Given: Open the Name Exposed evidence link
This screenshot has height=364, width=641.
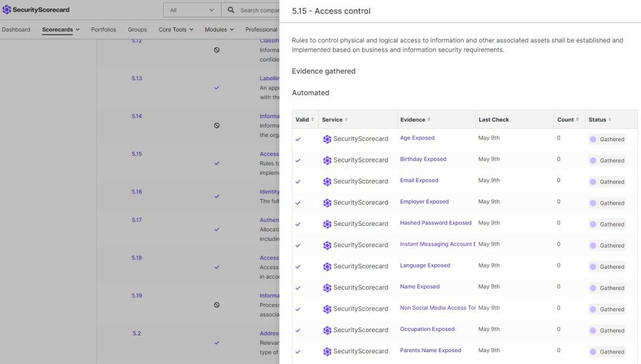Looking at the screenshot, I should [x=420, y=287].
